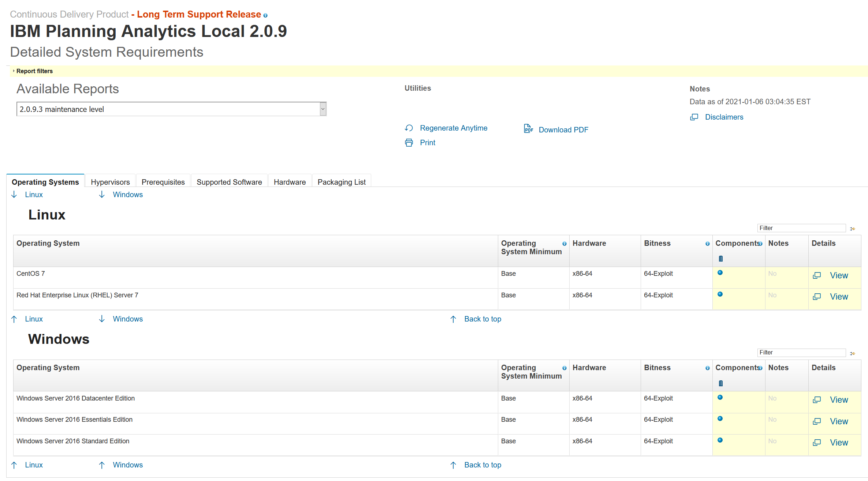This screenshot has width=868, height=481.
Task: Click clear-filter icon beside Windows Filter box
Action: click(853, 353)
